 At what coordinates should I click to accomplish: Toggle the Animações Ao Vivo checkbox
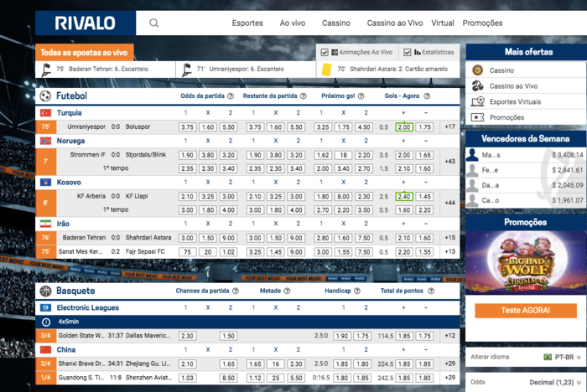click(x=325, y=53)
